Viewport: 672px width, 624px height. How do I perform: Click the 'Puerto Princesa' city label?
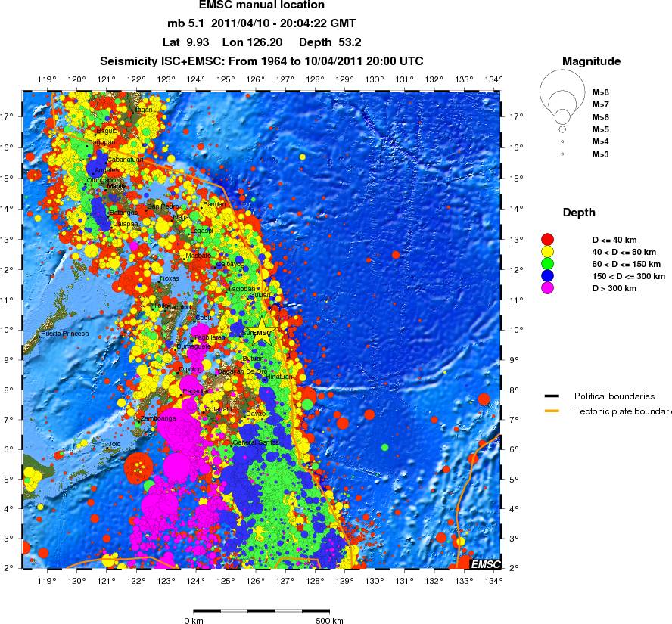coord(65,334)
